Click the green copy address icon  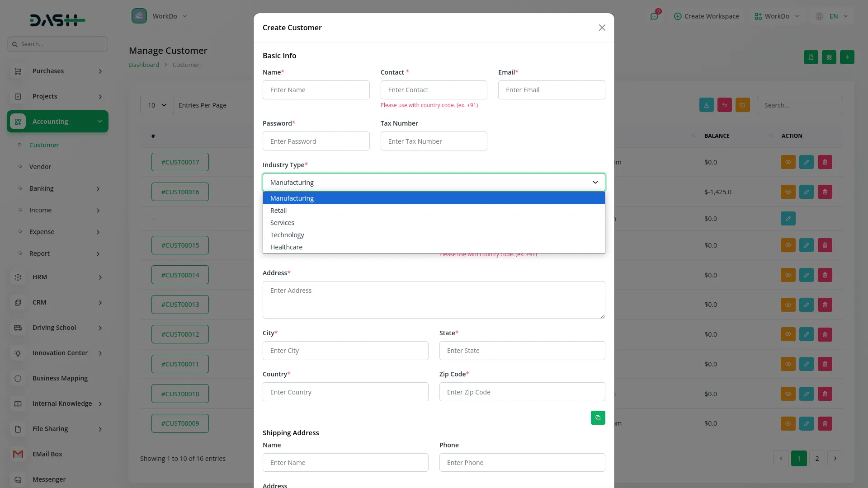coord(598,418)
